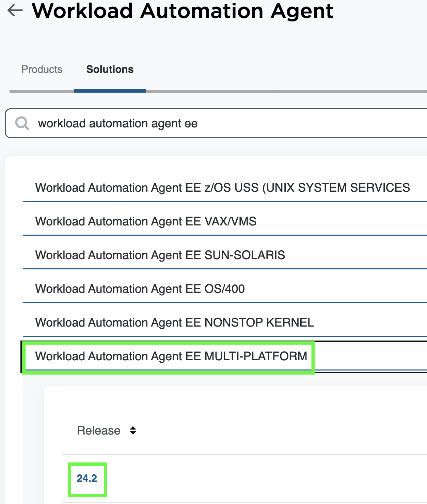Open release 24.2 link
Screen dimensions: 427x504
[x=87, y=478]
